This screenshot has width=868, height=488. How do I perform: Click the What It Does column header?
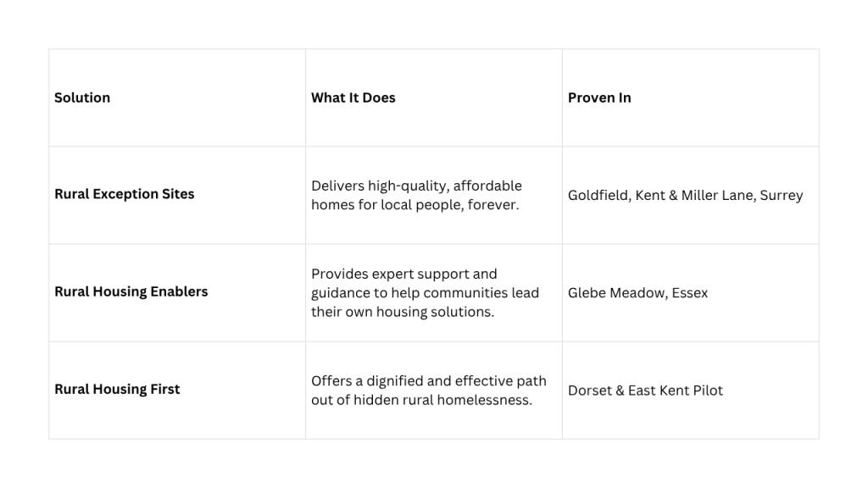[353, 97]
